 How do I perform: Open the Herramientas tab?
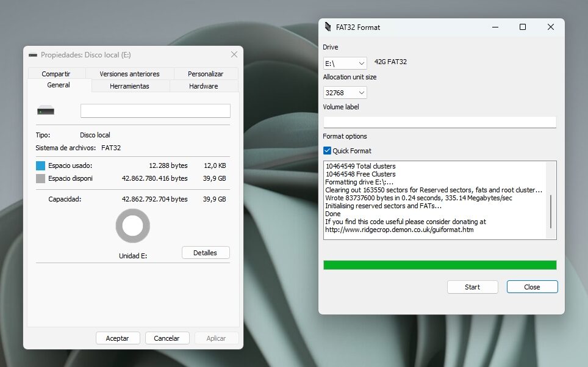(x=130, y=86)
